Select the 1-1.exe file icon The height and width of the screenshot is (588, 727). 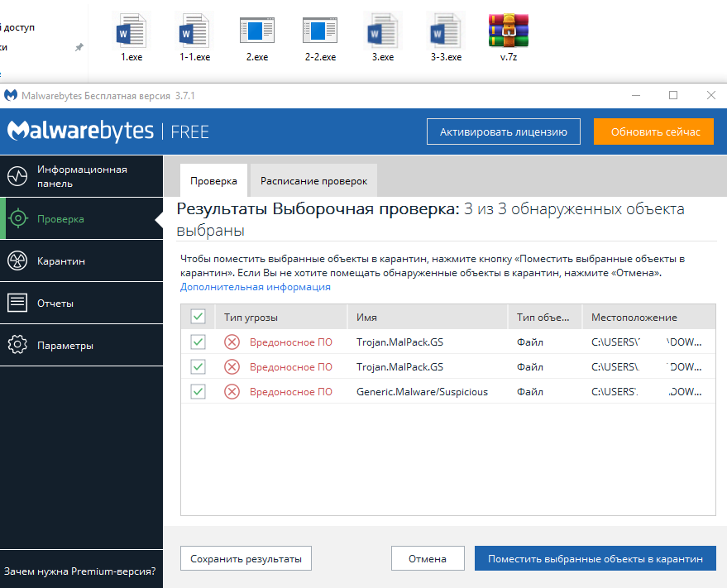pos(194,31)
